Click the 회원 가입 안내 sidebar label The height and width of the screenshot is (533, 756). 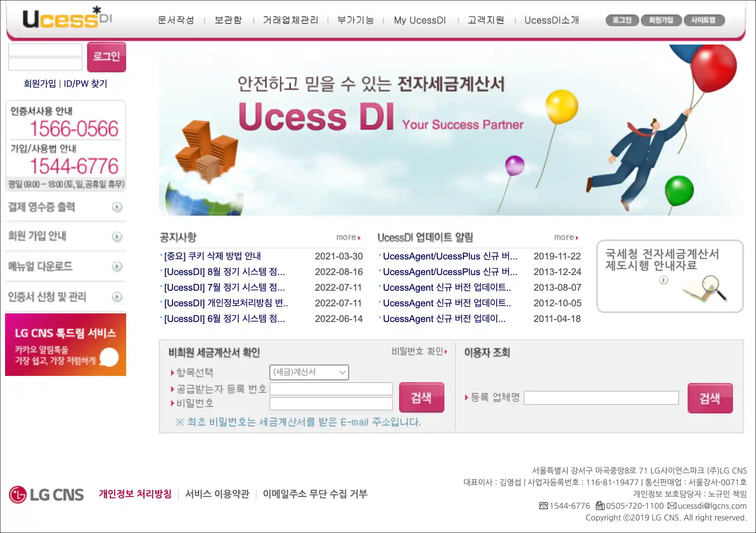pyautogui.click(x=37, y=236)
